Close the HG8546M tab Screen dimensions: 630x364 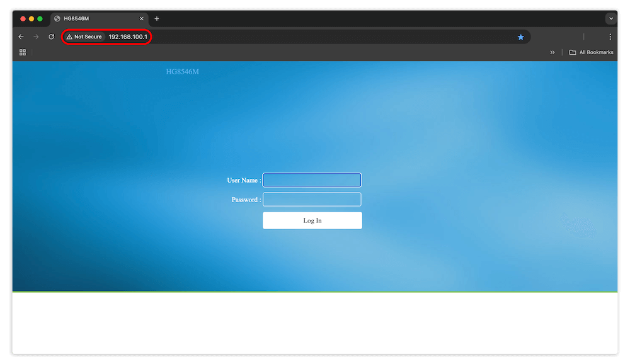point(141,18)
